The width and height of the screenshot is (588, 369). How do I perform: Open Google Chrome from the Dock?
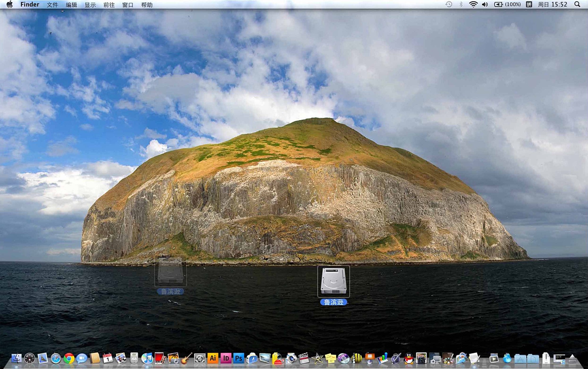(69, 358)
